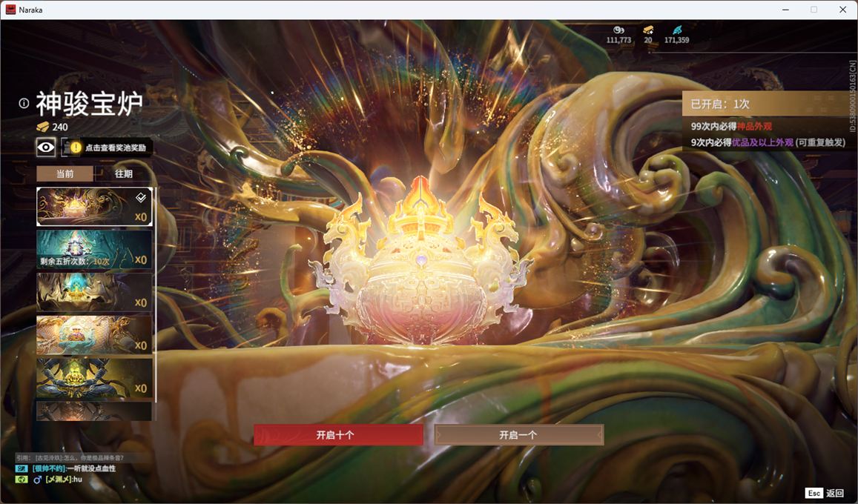
Task: Click the 开启一个 button
Action: [519, 435]
